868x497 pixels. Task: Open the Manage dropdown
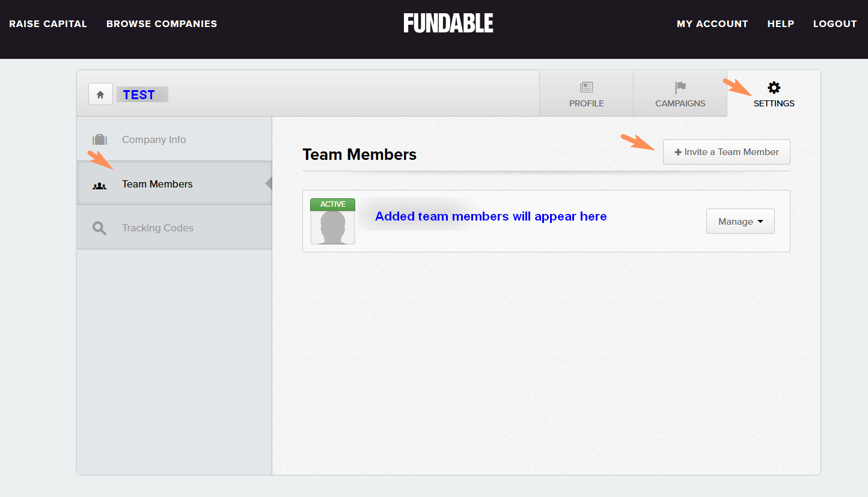(741, 221)
